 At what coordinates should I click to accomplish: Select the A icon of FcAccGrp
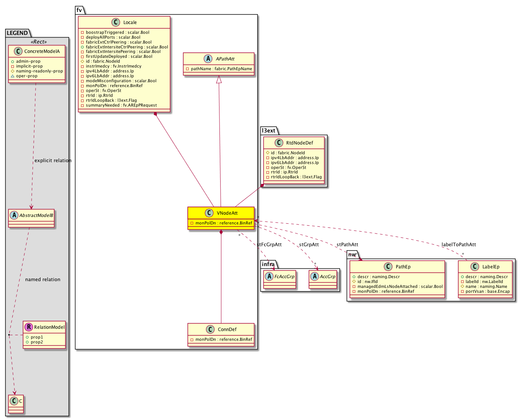269,277
